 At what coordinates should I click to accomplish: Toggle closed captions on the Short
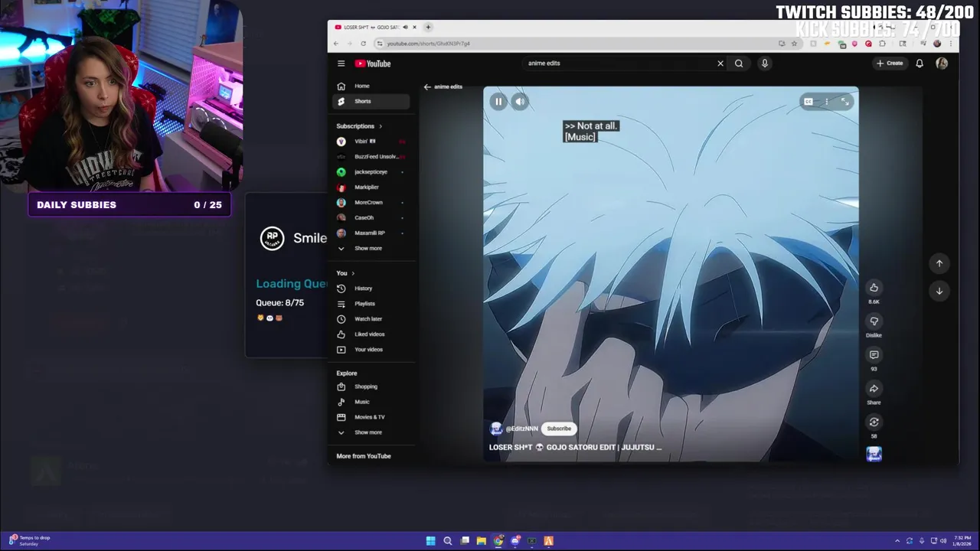[808, 102]
